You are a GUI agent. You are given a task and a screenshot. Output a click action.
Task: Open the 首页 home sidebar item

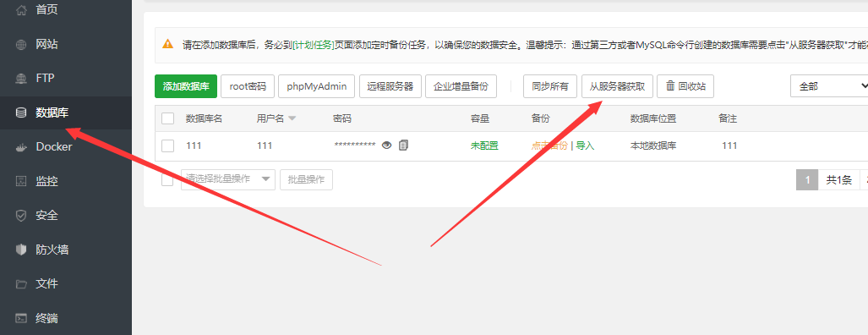point(66,10)
